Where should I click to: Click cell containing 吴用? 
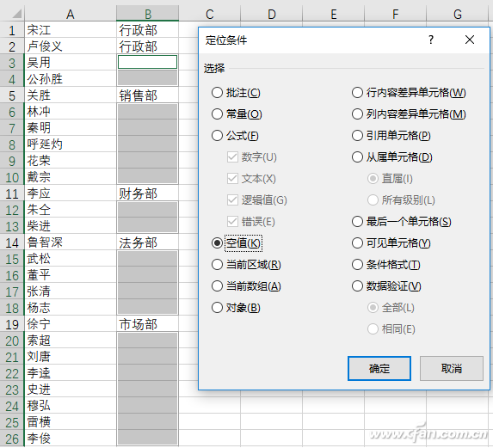(71, 63)
